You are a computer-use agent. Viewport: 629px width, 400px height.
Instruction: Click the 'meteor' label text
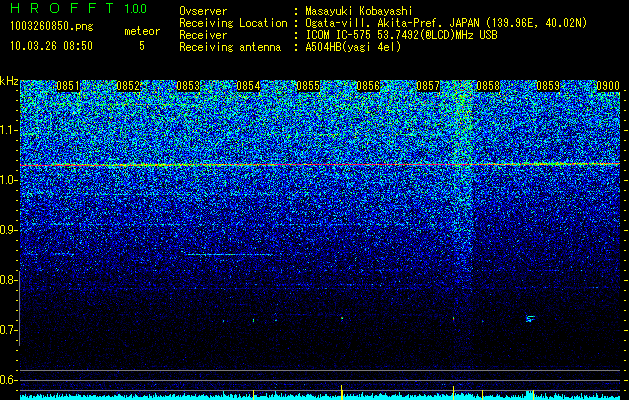tap(142, 31)
